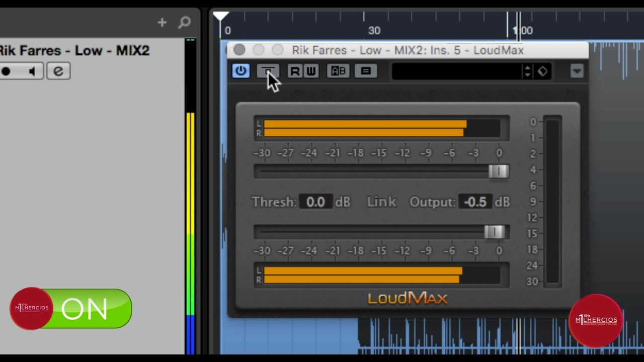644x362 pixels.
Task: Click the timeline ruler at the 0 mark
Action: (228, 30)
